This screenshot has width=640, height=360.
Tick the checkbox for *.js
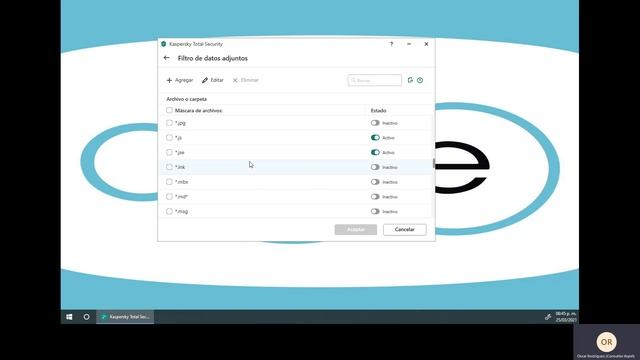click(x=169, y=138)
